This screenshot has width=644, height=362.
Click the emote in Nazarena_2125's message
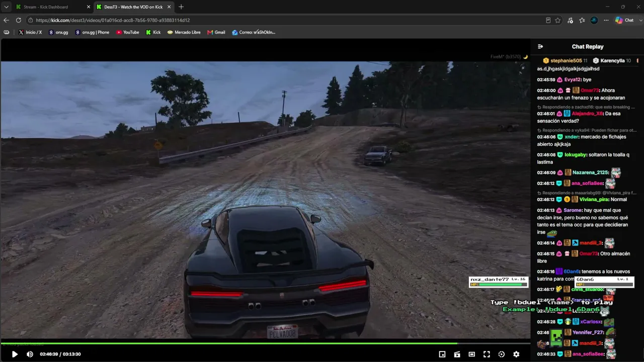pos(616,173)
